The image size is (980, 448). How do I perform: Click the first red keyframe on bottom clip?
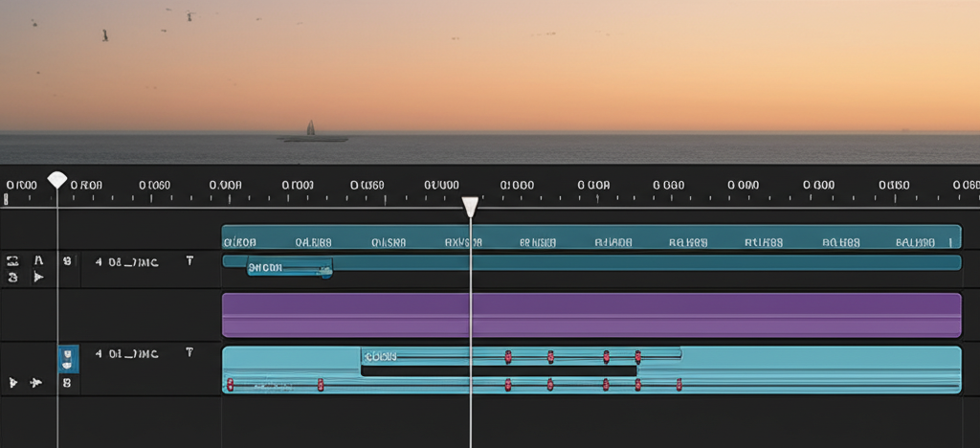(x=230, y=385)
